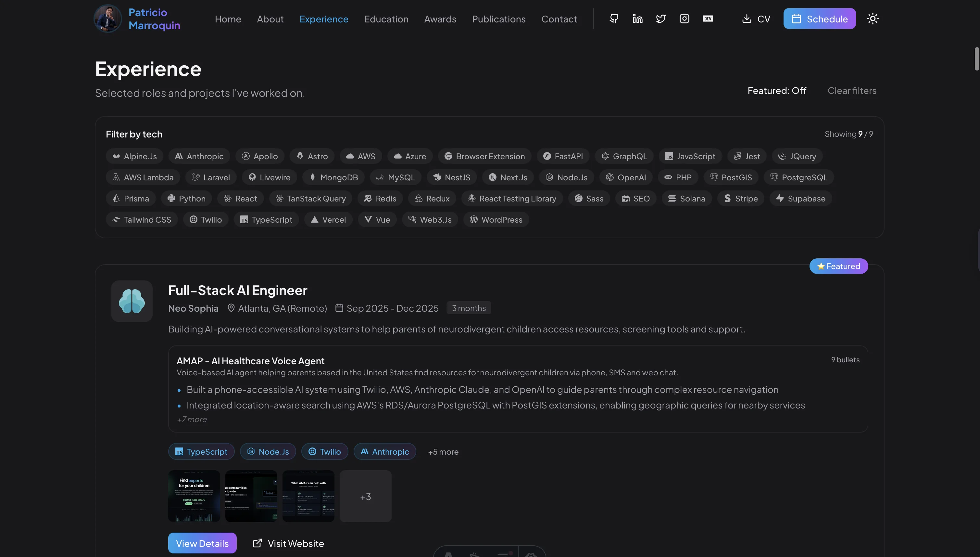The width and height of the screenshot is (980, 557).
Task: Toggle the Apollo filter chip
Action: click(x=260, y=156)
